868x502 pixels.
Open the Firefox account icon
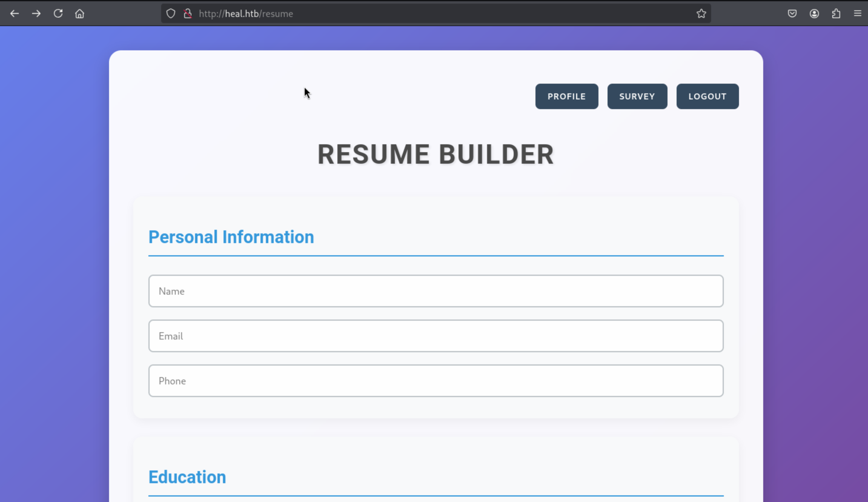click(814, 14)
